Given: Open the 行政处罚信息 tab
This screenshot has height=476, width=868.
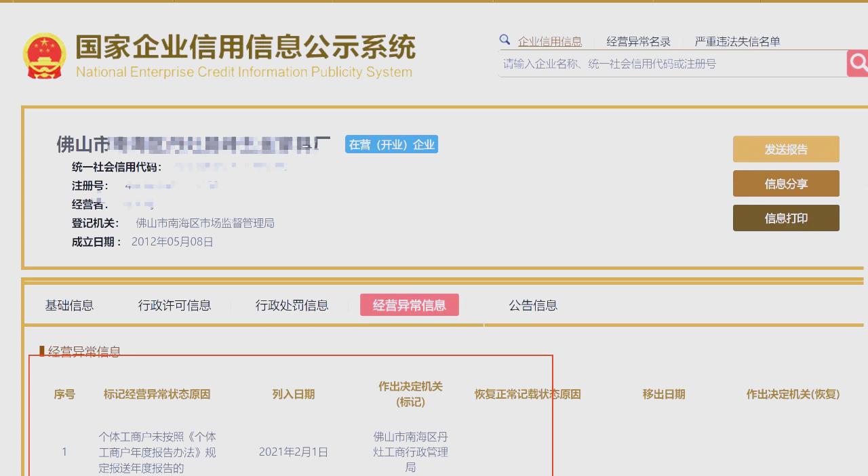Looking at the screenshot, I should point(292,305).
